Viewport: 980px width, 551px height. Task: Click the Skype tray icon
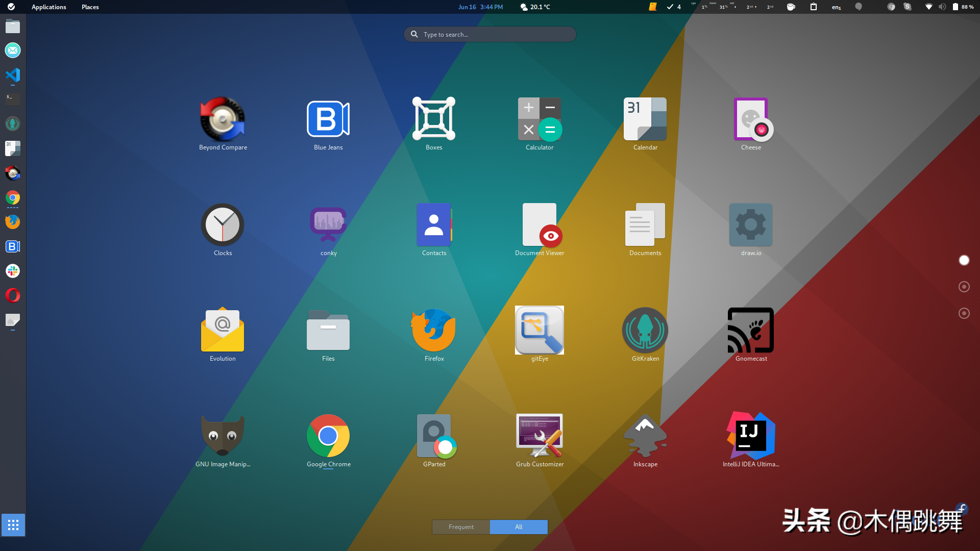pos(907,7)
